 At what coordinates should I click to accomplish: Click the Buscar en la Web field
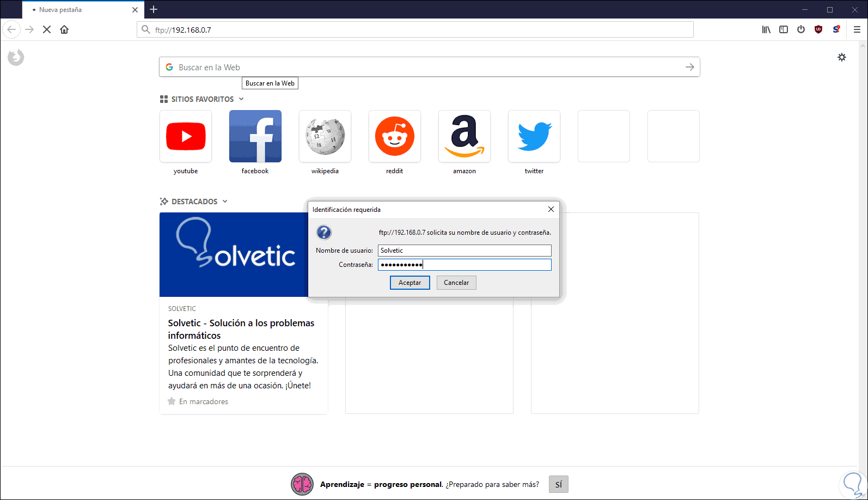tap(429, 67)
